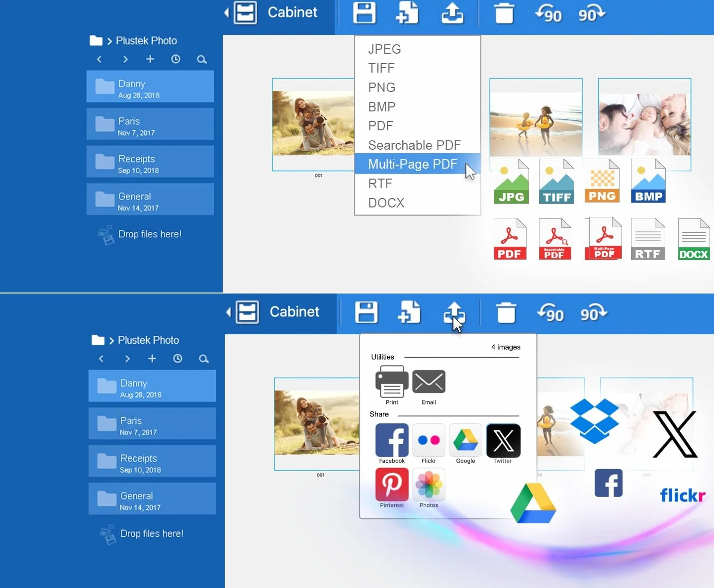
Task: Select family photo 001 beside the format list
Action: coord(313,124)
